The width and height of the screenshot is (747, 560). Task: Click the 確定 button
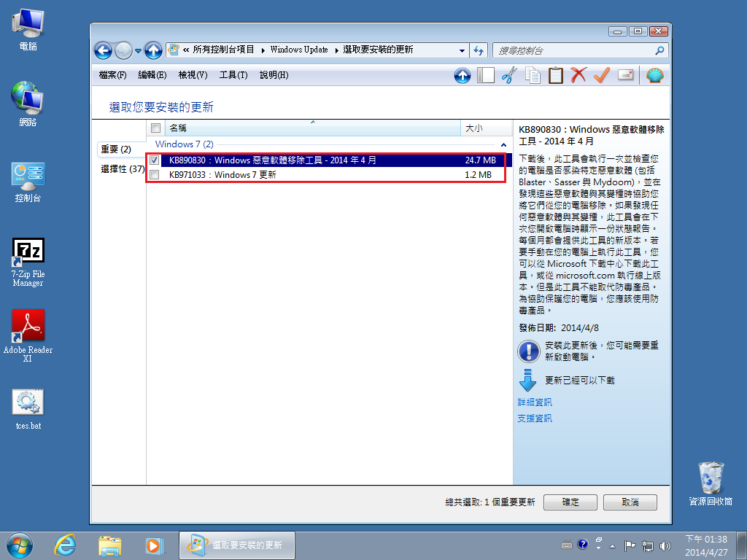570,502
